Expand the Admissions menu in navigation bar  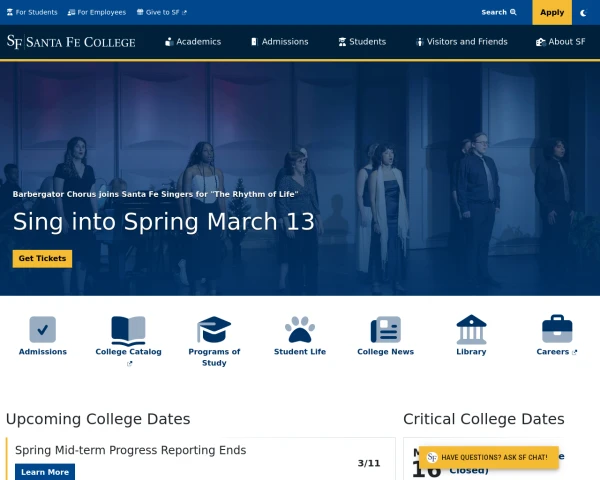279,42
